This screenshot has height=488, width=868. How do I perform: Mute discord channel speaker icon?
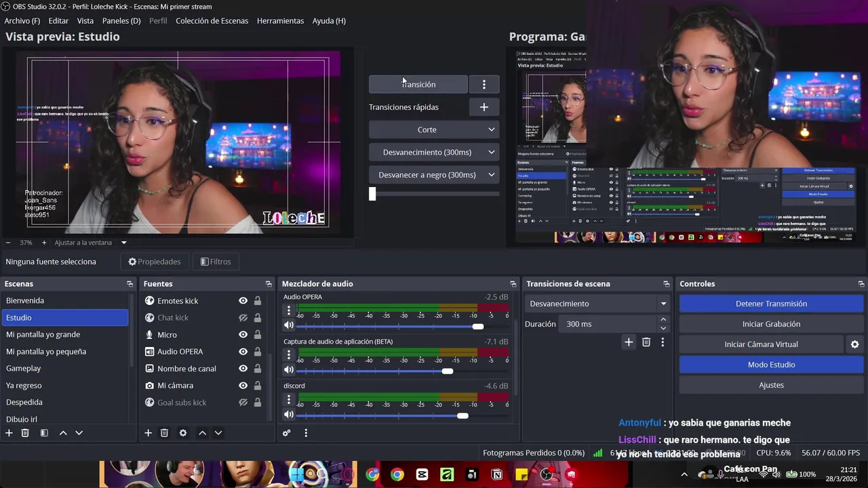click(289, 414)
